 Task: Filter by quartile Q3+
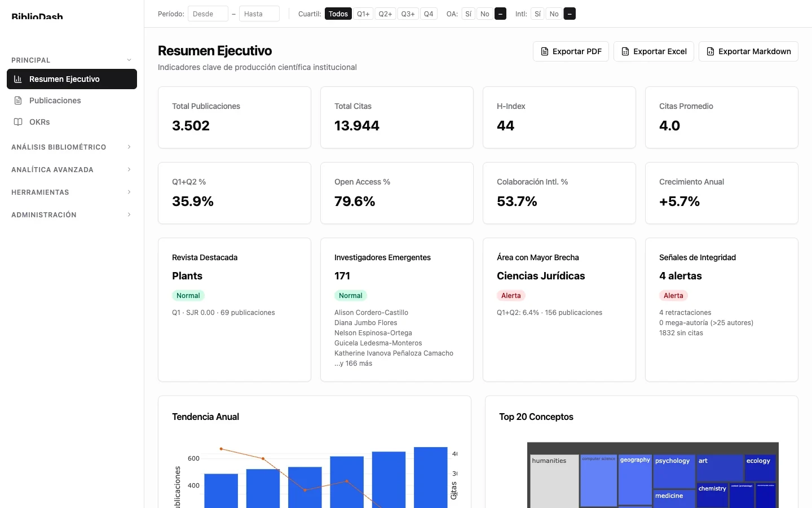point(408,14)
